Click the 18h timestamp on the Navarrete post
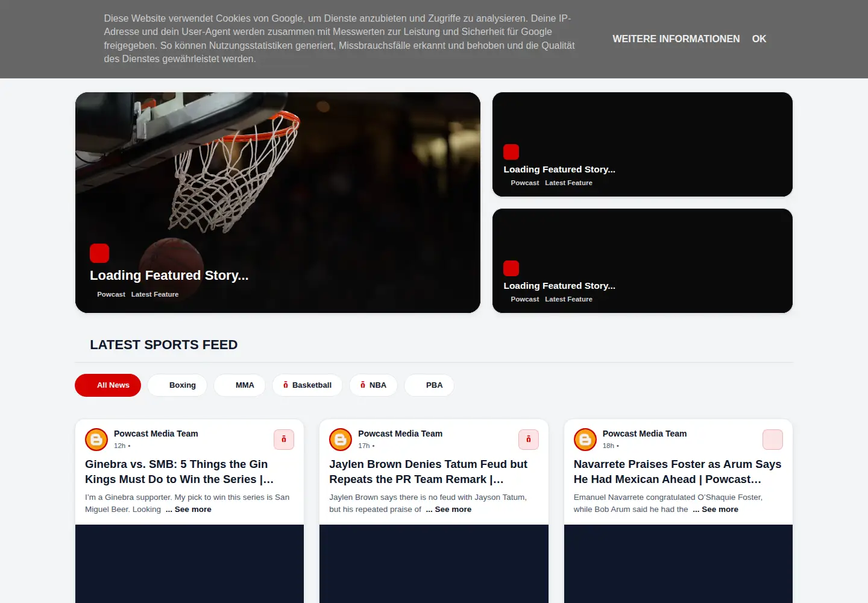This screenshot has height=603, width=868. click(608, 446)
